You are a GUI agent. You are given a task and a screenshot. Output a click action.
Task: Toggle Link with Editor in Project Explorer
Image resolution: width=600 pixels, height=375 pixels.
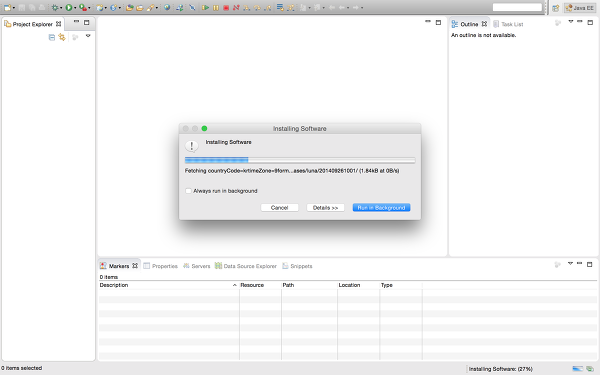tap(62, 37)
